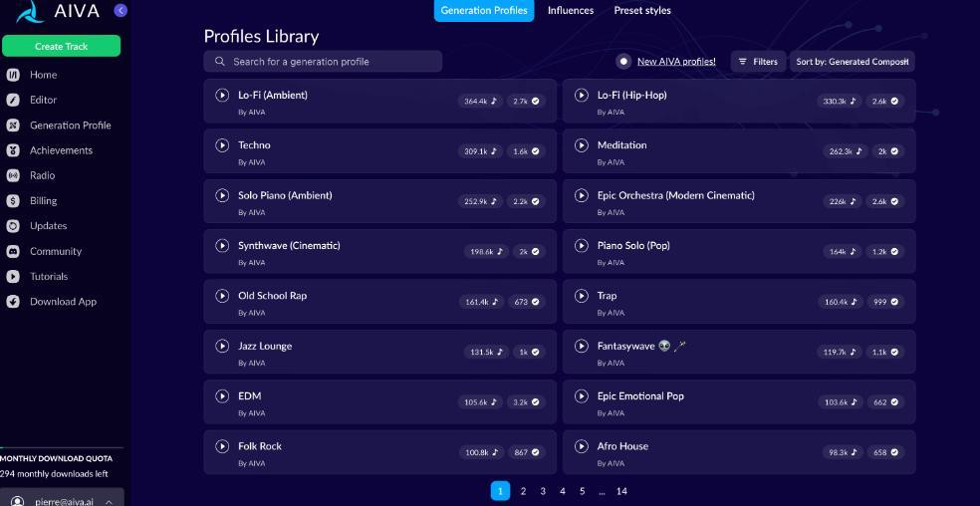Play the EDM profile preview

[x=222, y=395]
